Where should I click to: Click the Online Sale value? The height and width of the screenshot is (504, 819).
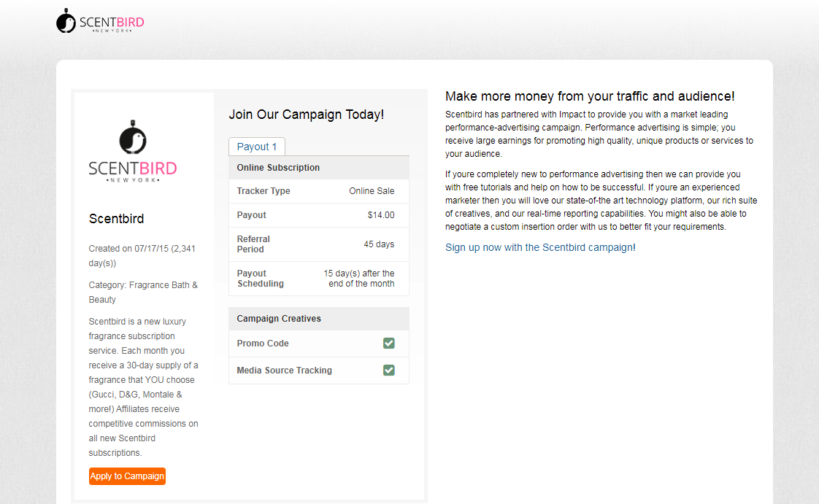[372, 191]
